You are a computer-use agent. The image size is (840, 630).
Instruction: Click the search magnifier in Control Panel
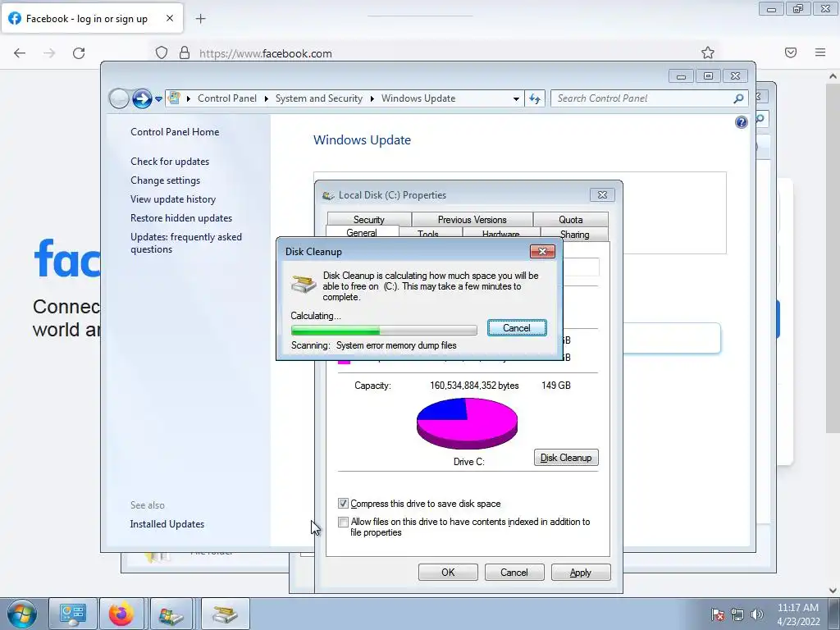tap(738, 98)
